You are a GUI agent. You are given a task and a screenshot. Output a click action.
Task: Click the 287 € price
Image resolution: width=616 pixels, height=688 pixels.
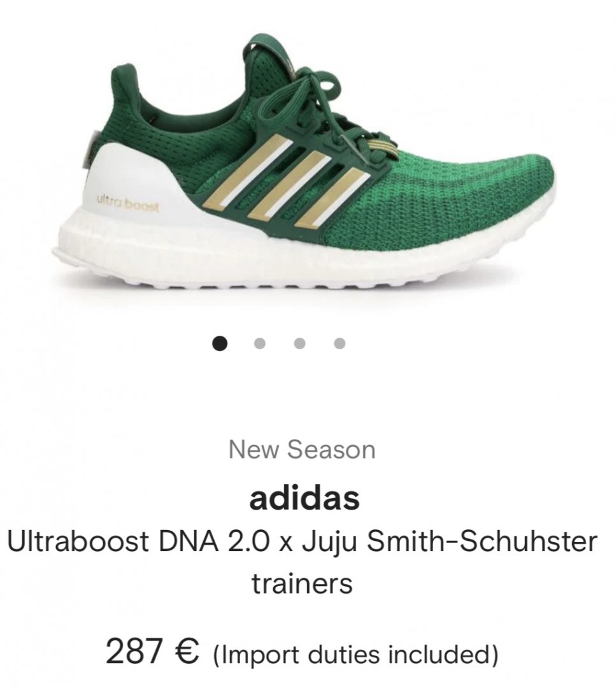tap(152, 650)
